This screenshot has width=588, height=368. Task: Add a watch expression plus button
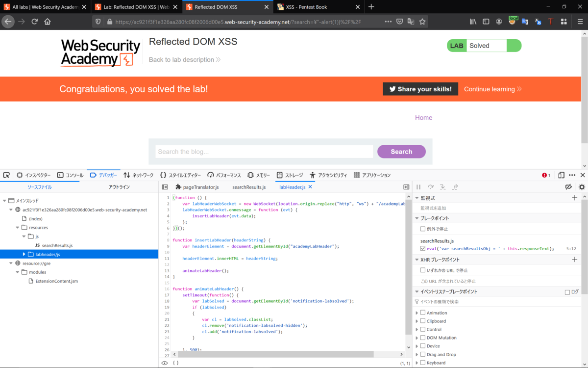point(575,198)
